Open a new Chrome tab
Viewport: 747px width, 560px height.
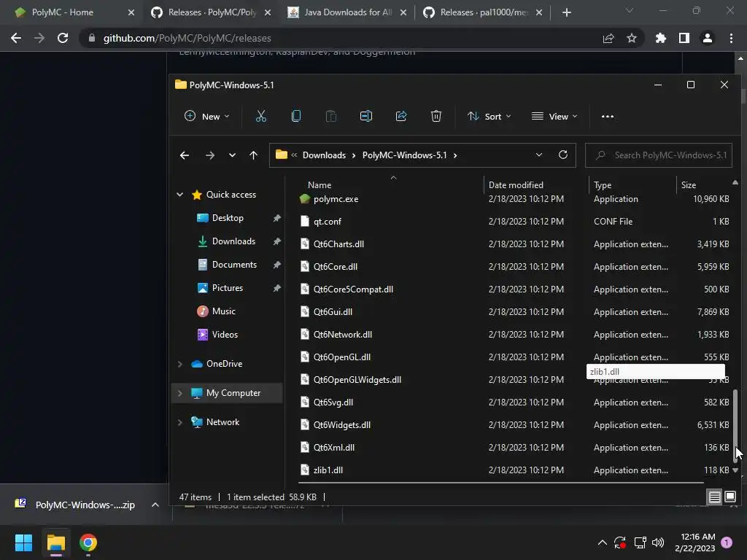click(x=566, y=12)
